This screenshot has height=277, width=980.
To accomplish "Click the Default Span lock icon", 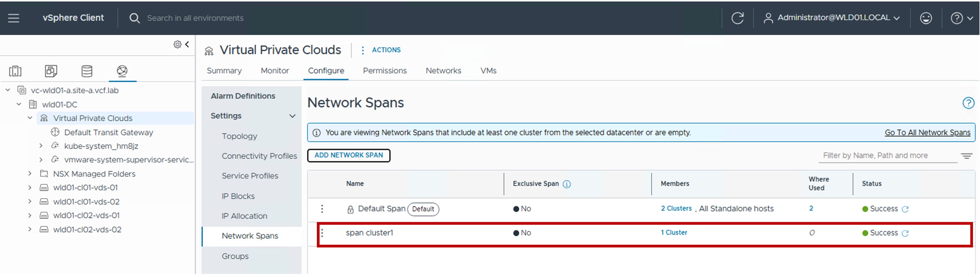I will click(350, 209).
